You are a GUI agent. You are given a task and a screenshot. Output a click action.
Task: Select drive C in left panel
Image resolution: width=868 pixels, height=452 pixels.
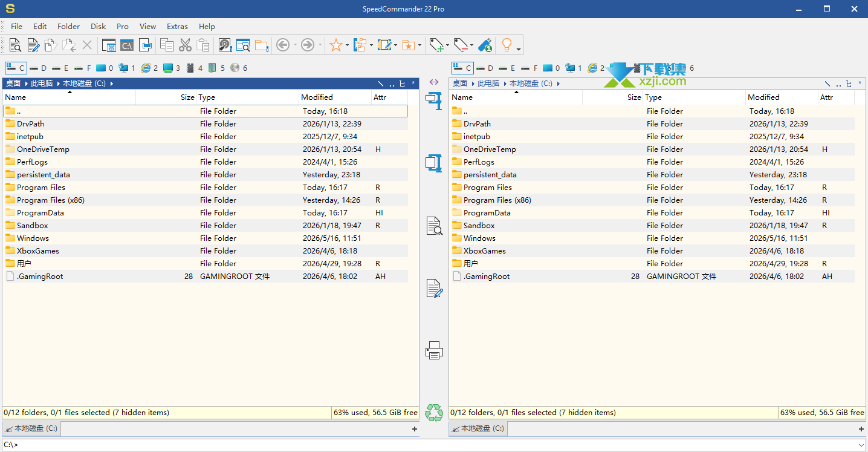coord(16,68)
